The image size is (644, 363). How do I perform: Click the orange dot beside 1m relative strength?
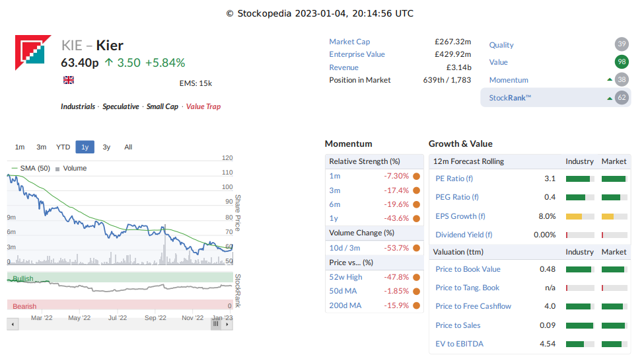coord(417,177)
